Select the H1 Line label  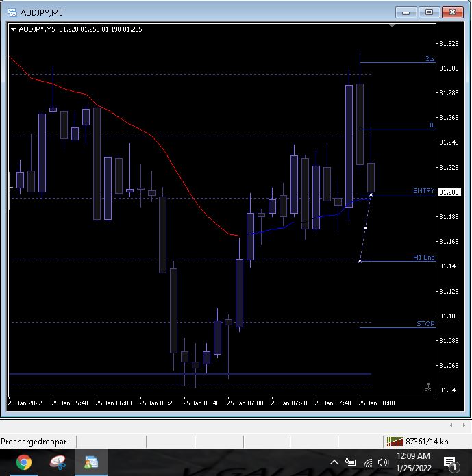[x=424, y=258]
